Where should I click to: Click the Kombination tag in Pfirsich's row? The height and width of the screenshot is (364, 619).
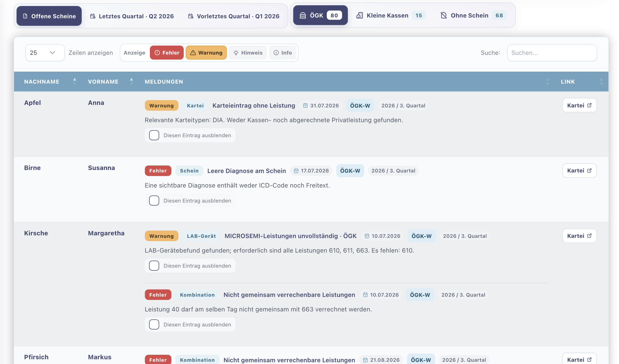[x=197, y=360]
